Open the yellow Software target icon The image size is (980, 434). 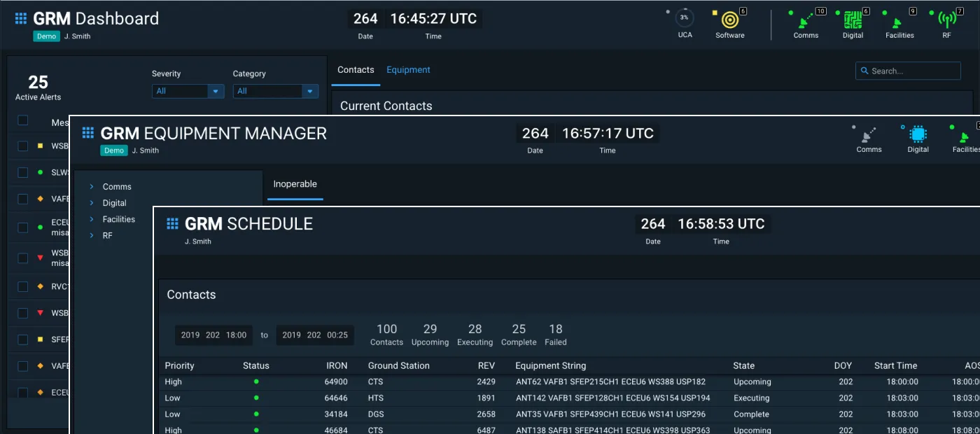[x=729, y=21]
